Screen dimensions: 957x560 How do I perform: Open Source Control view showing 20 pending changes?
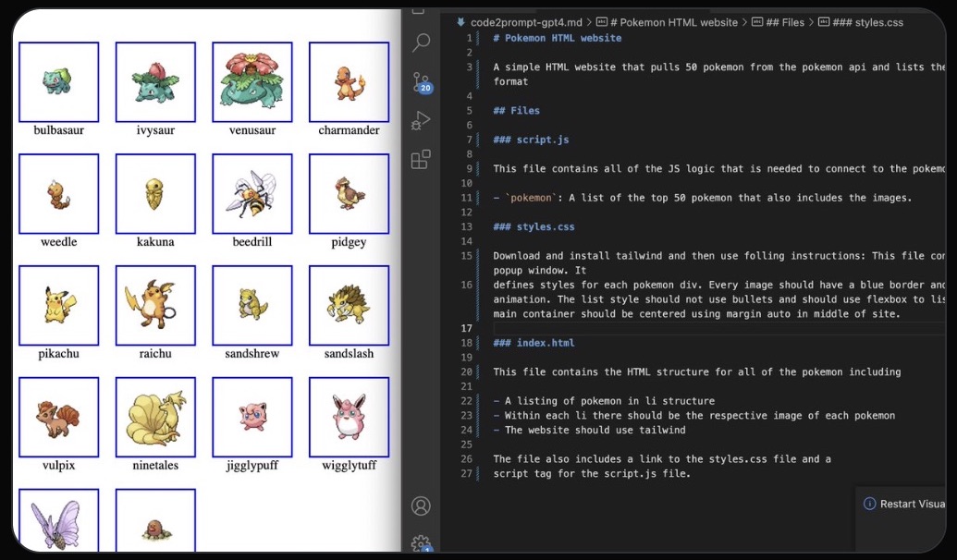coord(421,81)
